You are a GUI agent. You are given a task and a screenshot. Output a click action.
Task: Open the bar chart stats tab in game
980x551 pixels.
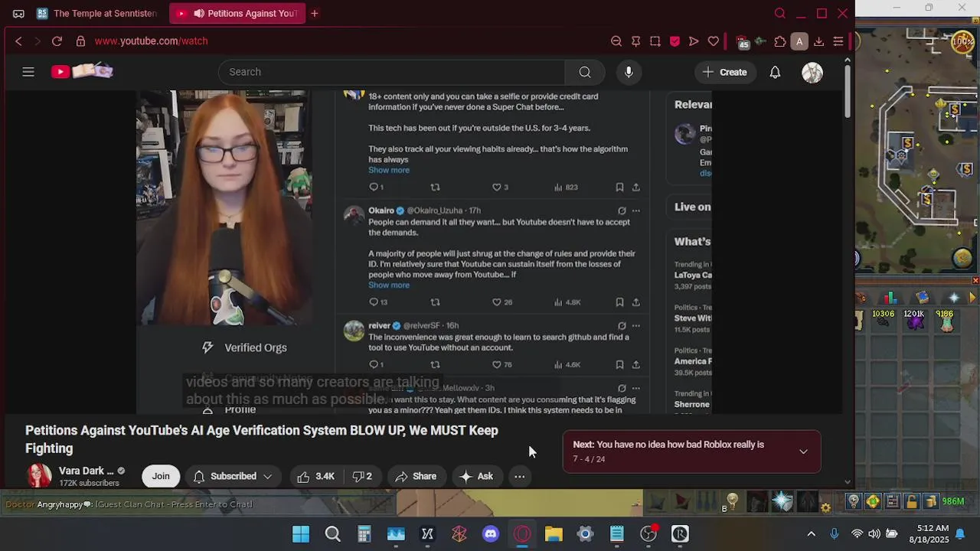[x=890, y=298]
